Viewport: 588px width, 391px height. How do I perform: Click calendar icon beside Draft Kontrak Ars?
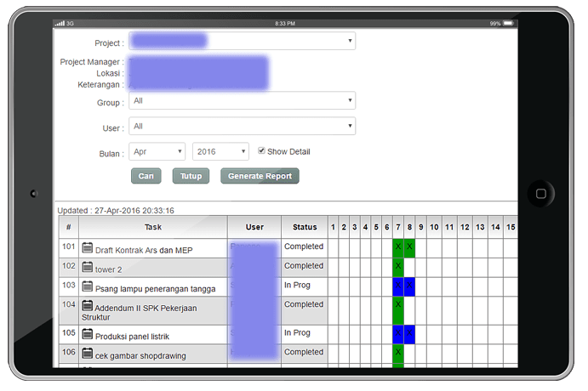click(x=88, y=248)
